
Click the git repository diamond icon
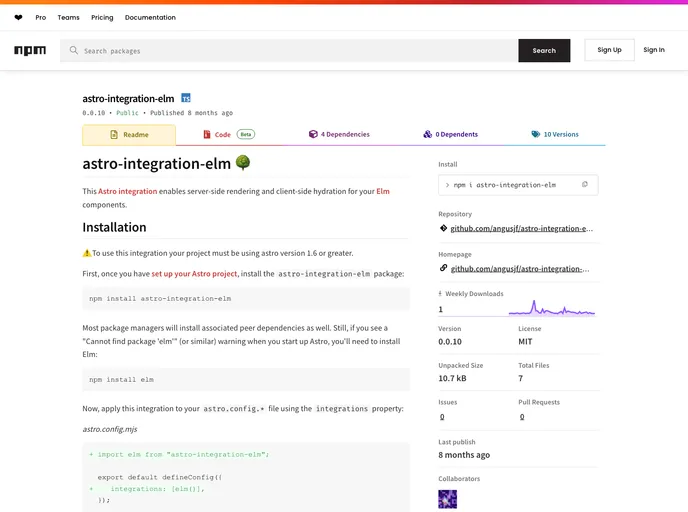443,228
